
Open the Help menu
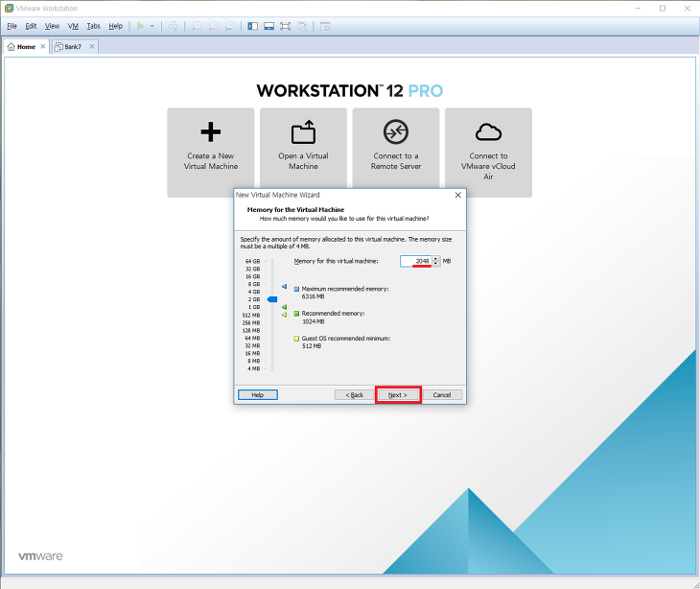pos(116,26)
